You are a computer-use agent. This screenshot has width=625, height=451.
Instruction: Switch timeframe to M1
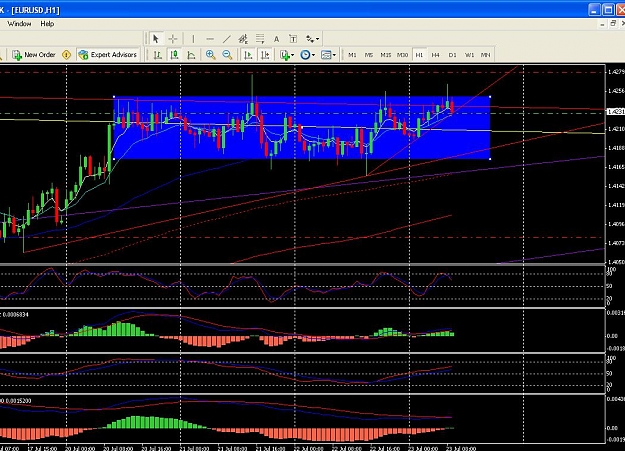(x=352, y=55)
